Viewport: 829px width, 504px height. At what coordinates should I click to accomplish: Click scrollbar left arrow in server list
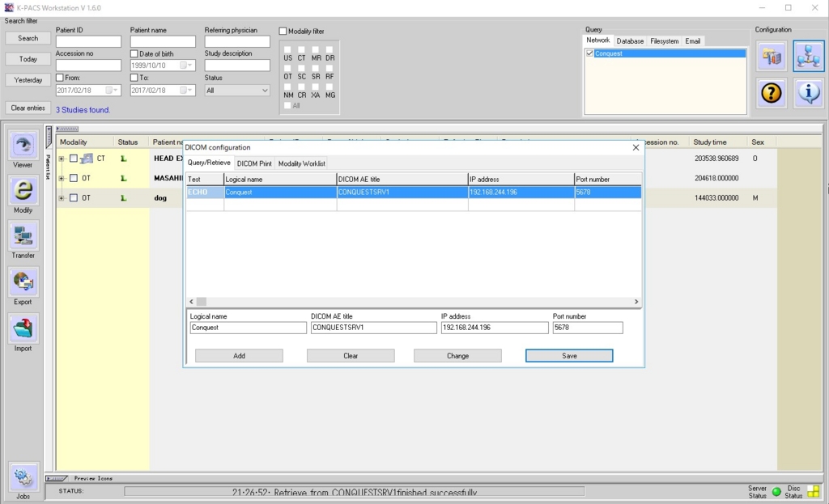[191, 302]
